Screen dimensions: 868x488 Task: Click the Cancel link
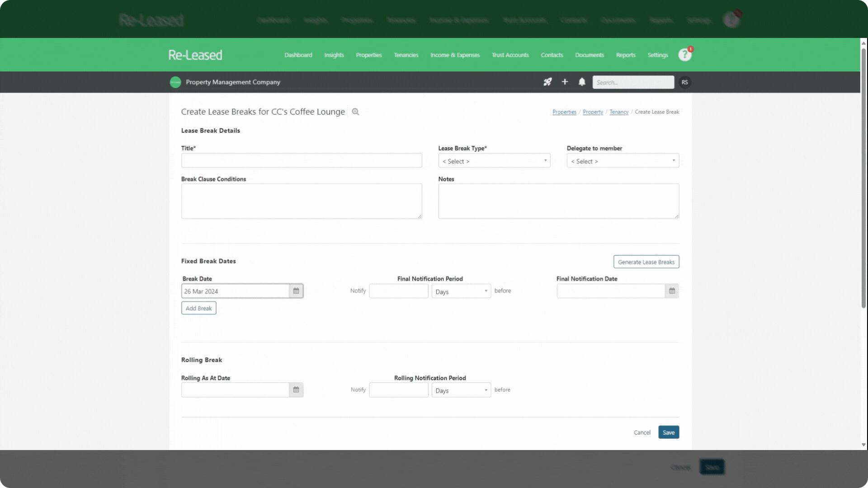642,432
